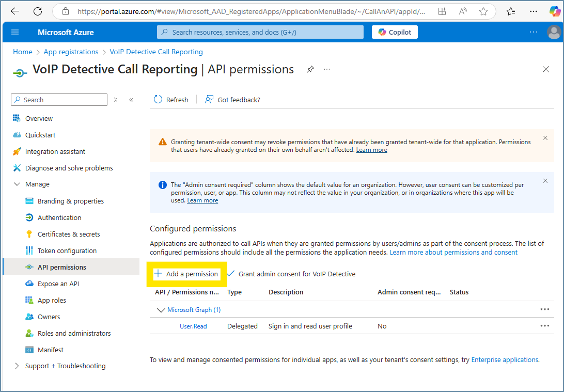Refresh the permissions list
The height and width of the screenshot is (392, 564).
tap(171, 100)
